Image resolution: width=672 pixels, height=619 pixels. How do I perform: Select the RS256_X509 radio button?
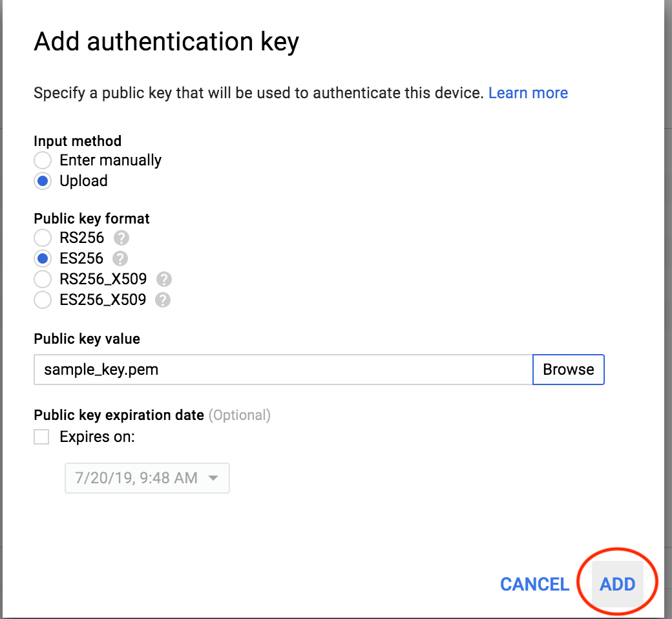tap(43, 279)
